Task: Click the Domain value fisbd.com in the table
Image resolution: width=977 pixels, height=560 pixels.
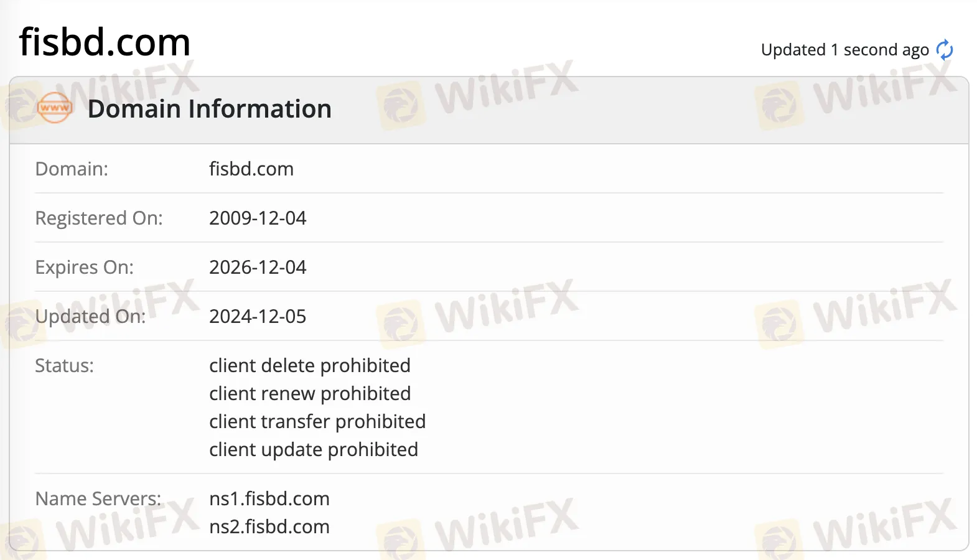Action: point(251,169)
